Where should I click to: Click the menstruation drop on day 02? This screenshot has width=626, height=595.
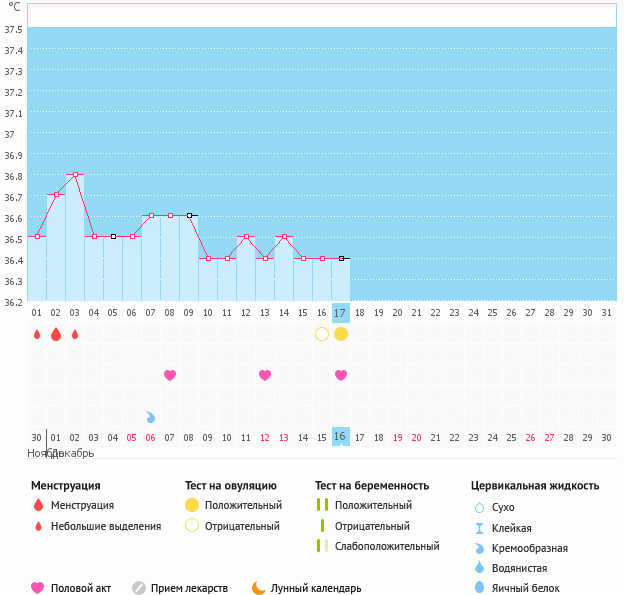click(x=56, y=334)
